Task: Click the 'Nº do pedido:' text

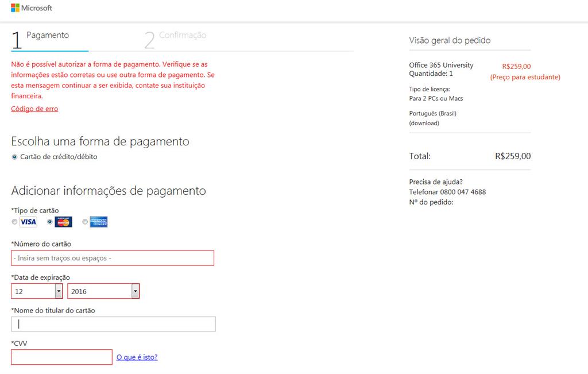Action: [x=431, y=202]
